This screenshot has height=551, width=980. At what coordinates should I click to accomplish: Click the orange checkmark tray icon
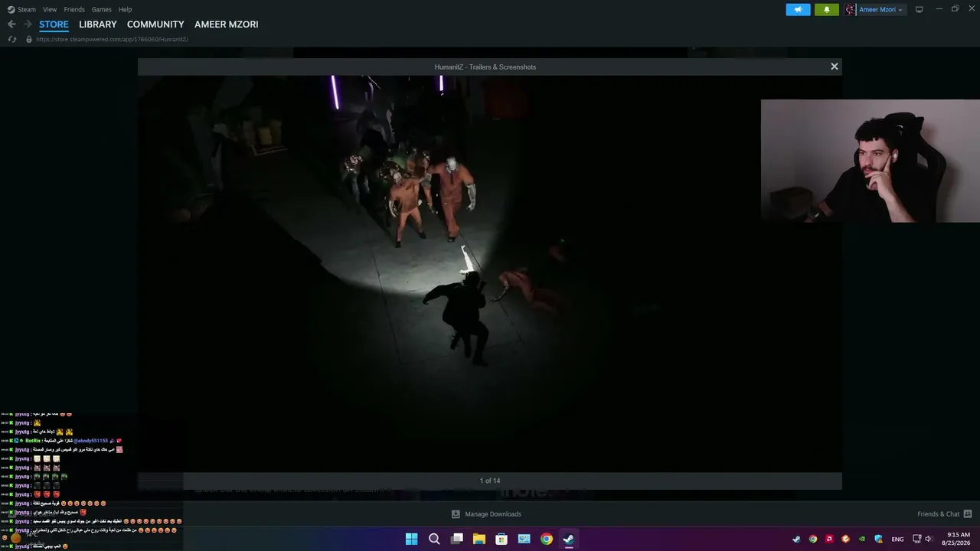point(845,539)
